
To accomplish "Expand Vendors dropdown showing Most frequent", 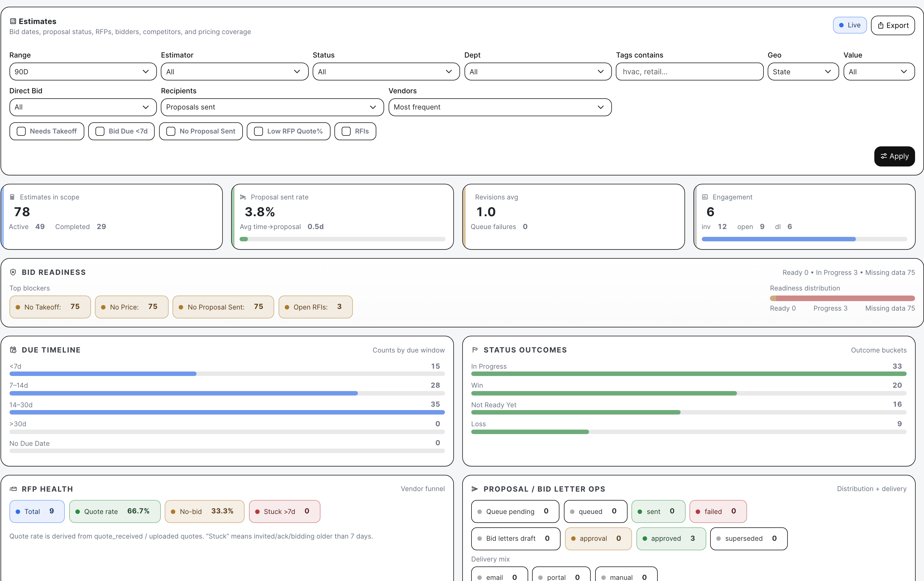I will (500, 107).
